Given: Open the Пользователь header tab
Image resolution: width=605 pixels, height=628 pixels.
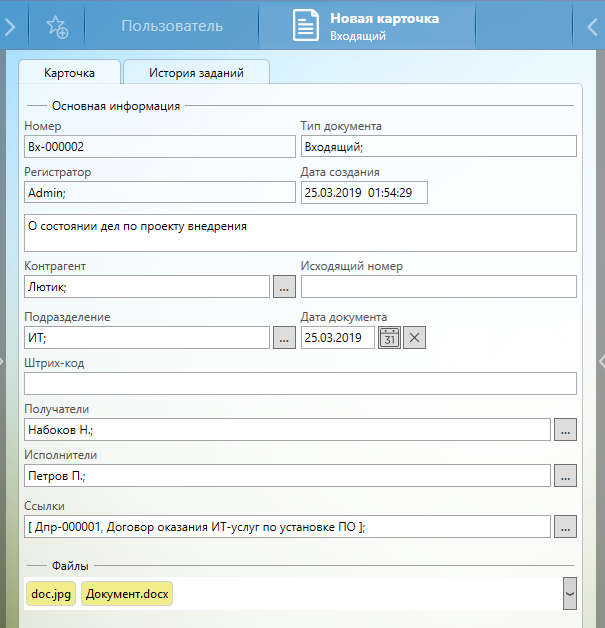Looking at the screenshot, I should pos(172,26).
